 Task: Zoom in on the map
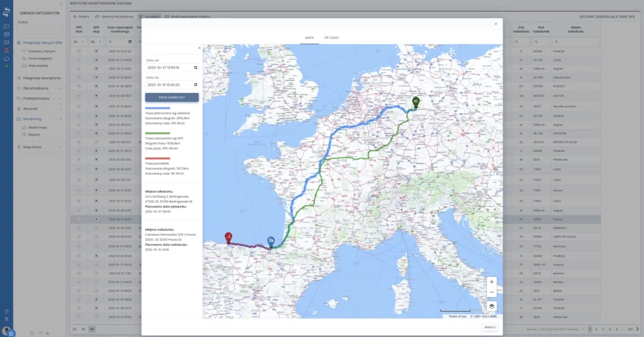pyautogui.click(x=492, y=282)
